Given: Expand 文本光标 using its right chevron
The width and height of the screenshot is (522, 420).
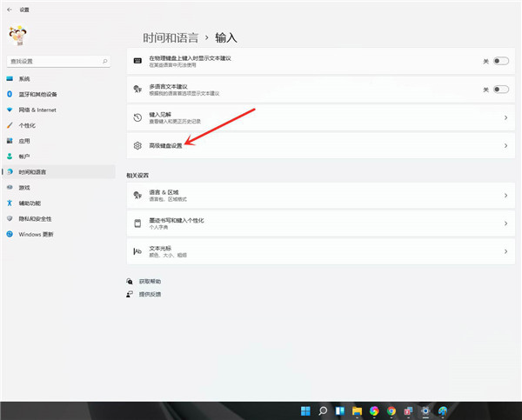Looking at the screenshot, I should point(505,251).
